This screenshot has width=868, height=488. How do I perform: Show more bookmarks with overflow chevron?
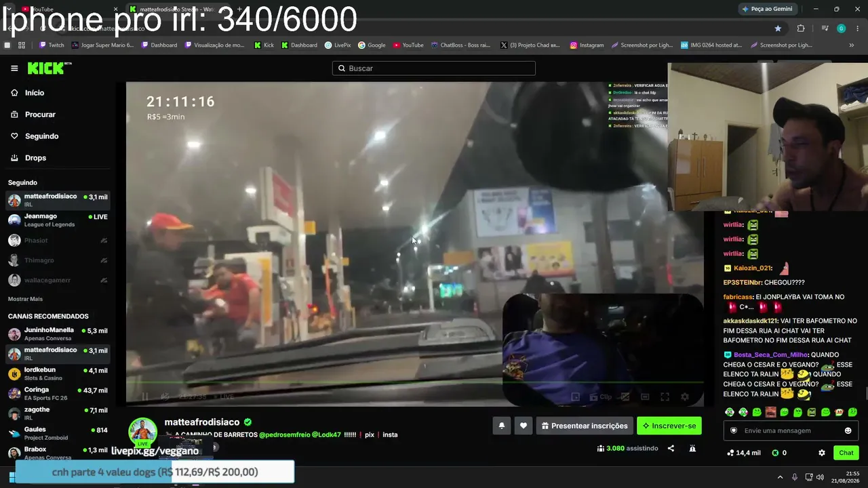[x=852, y=45]
